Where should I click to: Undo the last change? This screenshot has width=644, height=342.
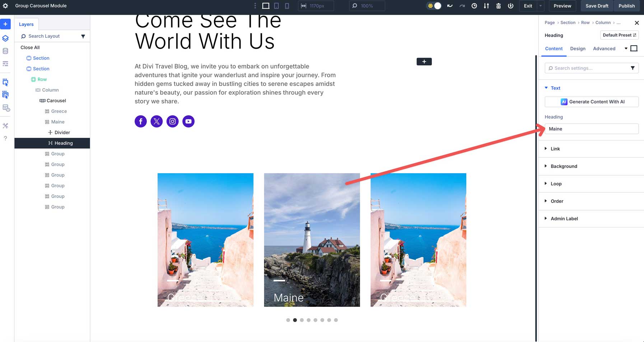coord(450,6)
